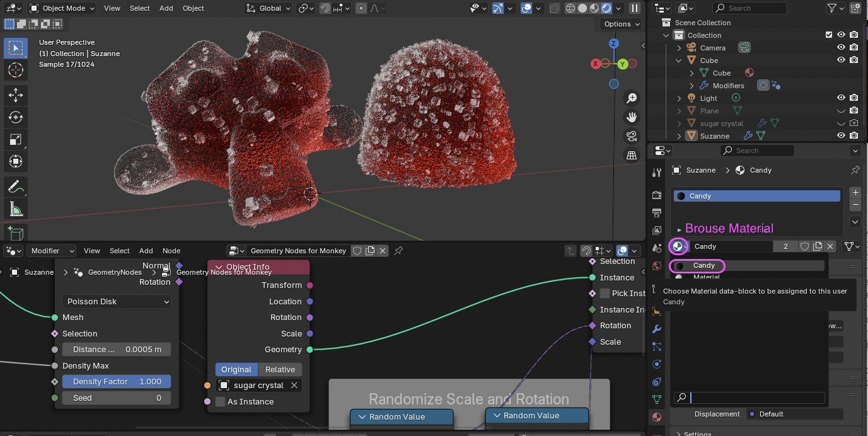Open the Poisson Disk distribution dropdown
The width and height of the screenshot is (868, 436).
(x=117, y=302)
